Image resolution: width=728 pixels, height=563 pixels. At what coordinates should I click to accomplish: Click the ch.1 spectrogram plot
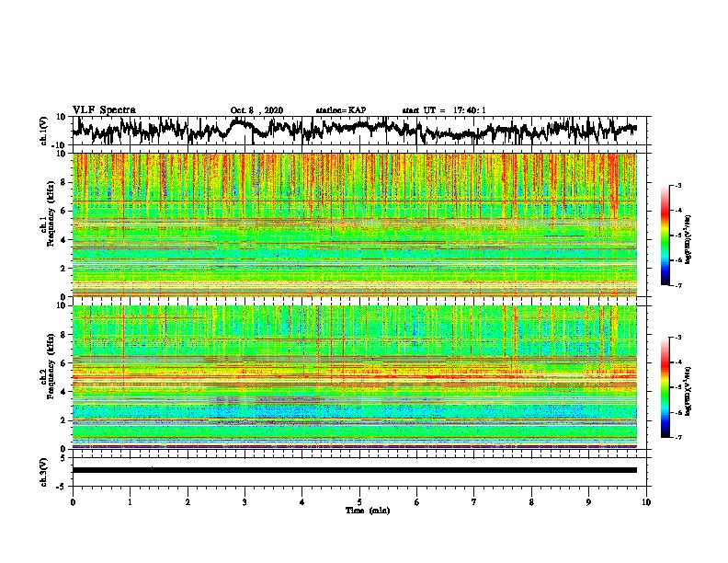tap(355, 224)
